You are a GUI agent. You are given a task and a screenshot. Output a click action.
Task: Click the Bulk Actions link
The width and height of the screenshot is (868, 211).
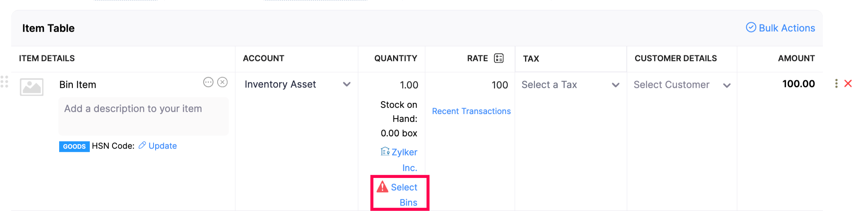click(786, 28)
